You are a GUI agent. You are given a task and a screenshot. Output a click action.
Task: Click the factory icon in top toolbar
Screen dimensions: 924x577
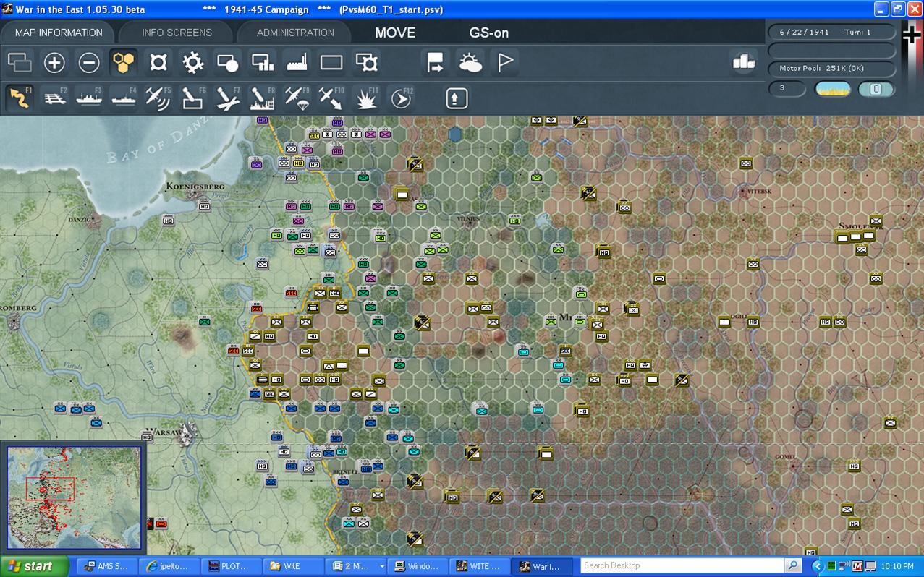[297, 63]
